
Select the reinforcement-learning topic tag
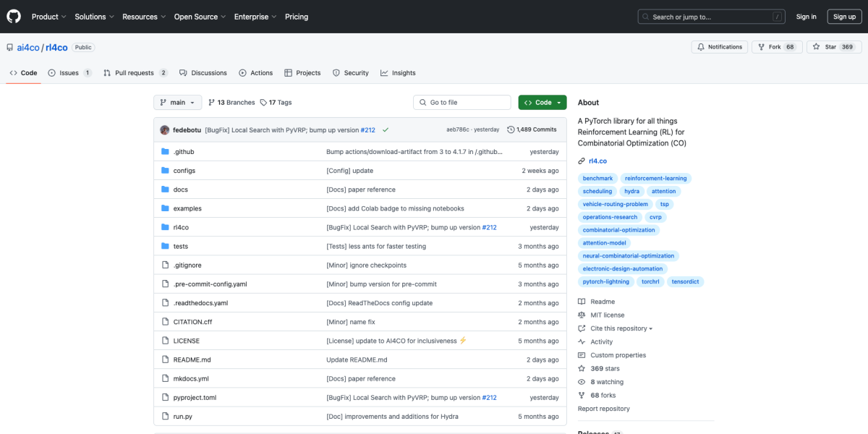(x=656, y=179)
